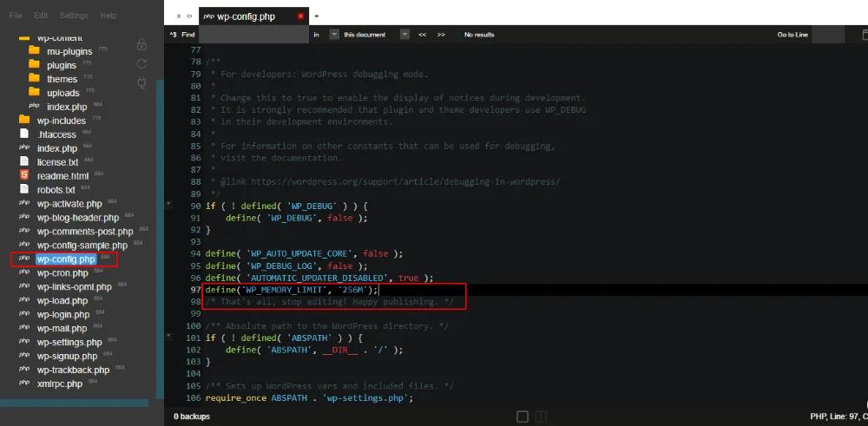Click the plug connection icon

click(141, 82)
